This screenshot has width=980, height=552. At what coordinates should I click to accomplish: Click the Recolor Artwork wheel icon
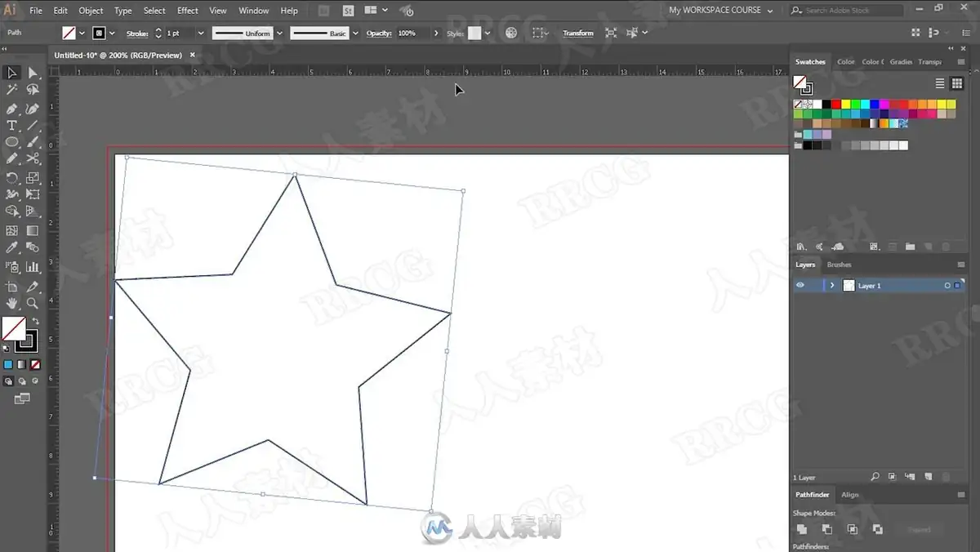coord(511,33)
